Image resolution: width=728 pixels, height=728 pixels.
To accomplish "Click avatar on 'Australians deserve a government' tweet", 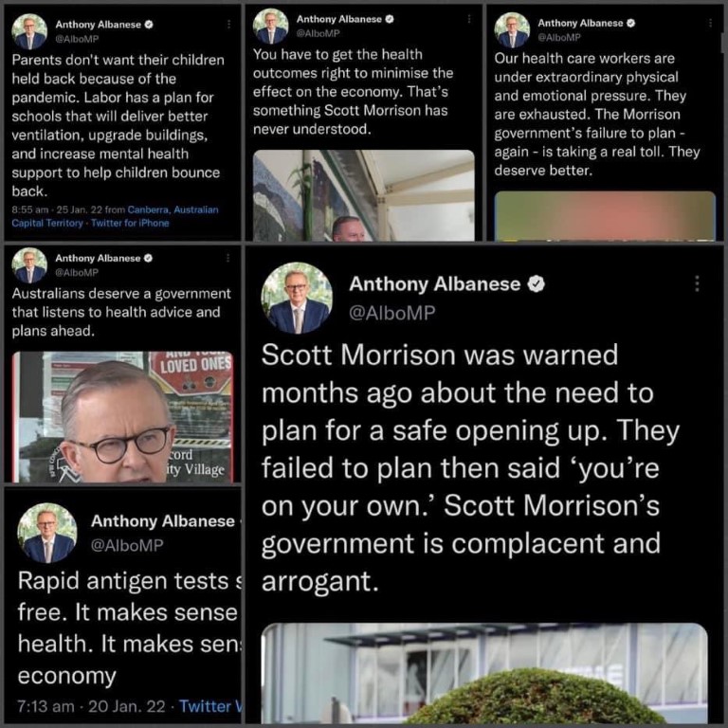I will click(x=29, y=265).
